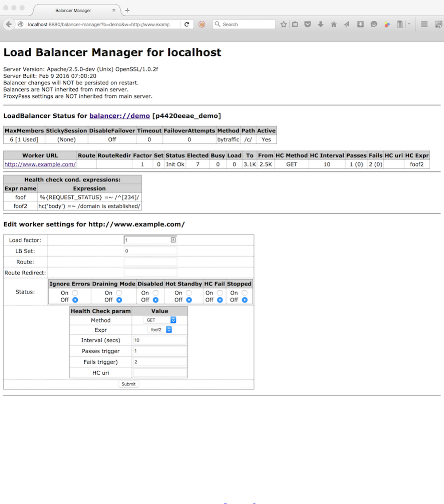Set Draining Mode to Off
The width and height of the screenshot is (444, 504).
pyautogui.click(x=119, y=300)
